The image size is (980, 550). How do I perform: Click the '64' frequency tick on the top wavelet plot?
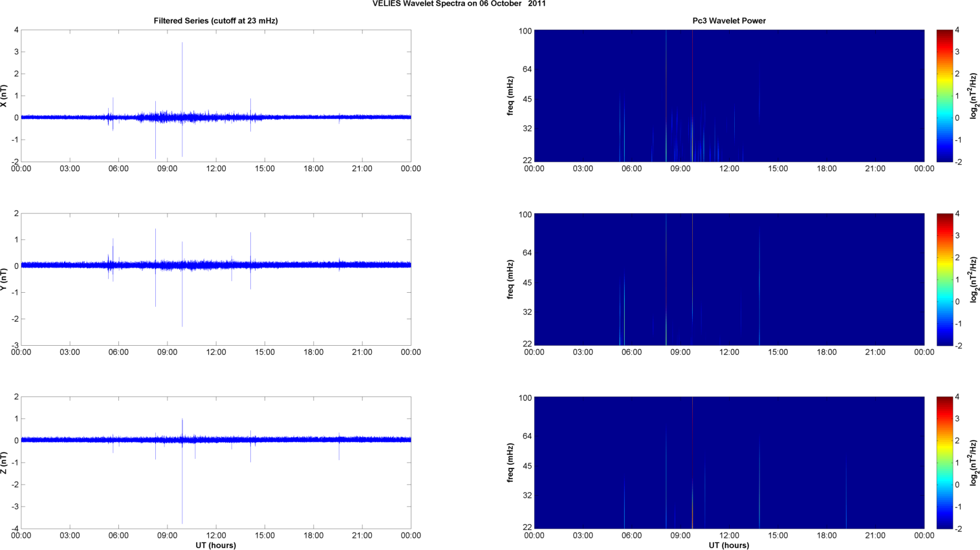click(526, 69)
